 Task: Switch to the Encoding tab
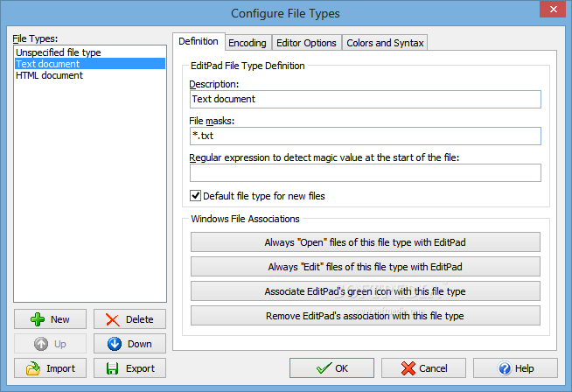(x=248, y=43)
